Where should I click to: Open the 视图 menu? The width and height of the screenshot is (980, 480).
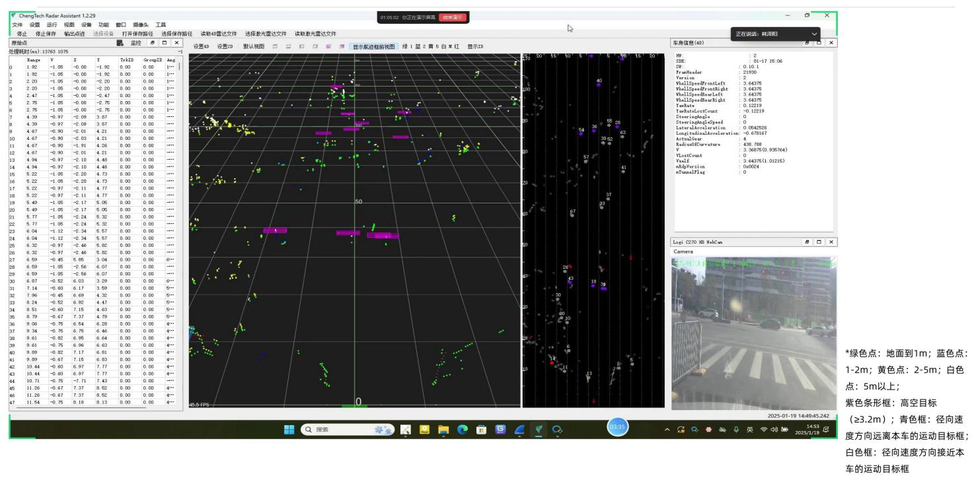69,24
